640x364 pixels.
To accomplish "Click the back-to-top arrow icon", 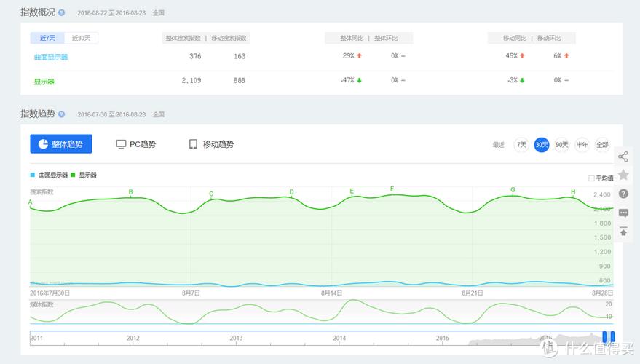I will coord(623,232).
